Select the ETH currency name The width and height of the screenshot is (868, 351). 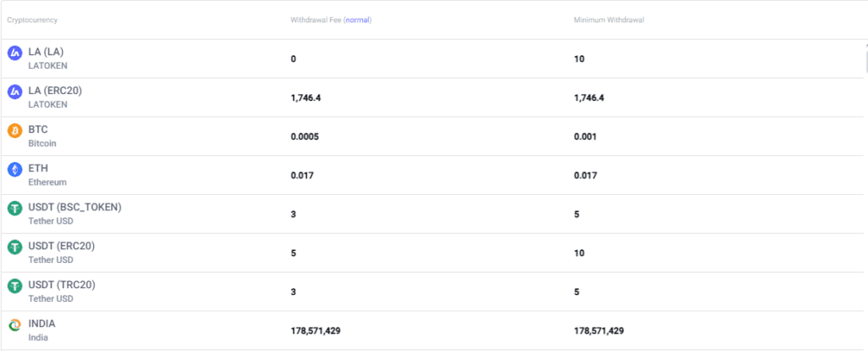click(38, 169)
